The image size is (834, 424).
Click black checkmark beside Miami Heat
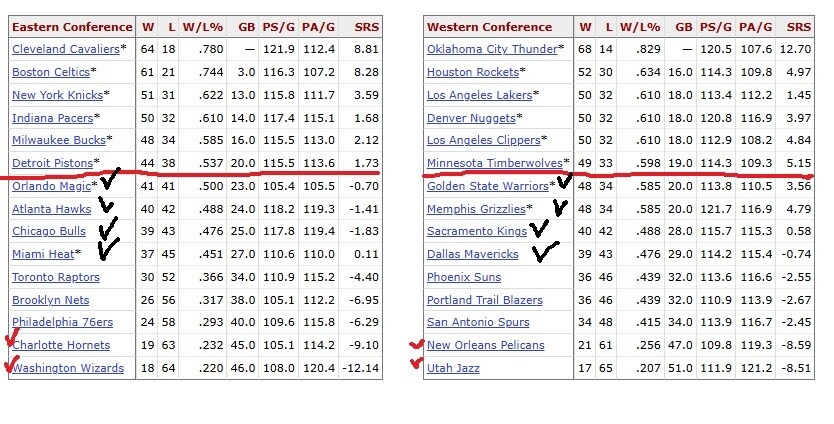click(109, 250)
